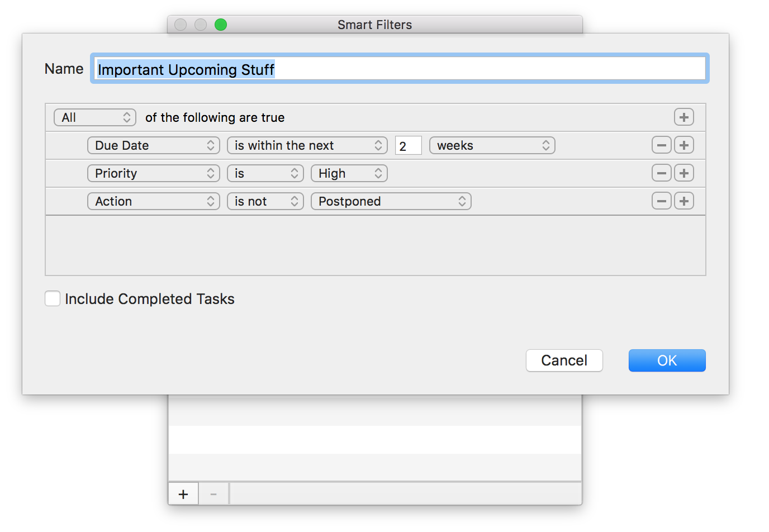Cancel the smart filter dialog
The width and height of the screenshot is (769, 532).
coord(564,360)
